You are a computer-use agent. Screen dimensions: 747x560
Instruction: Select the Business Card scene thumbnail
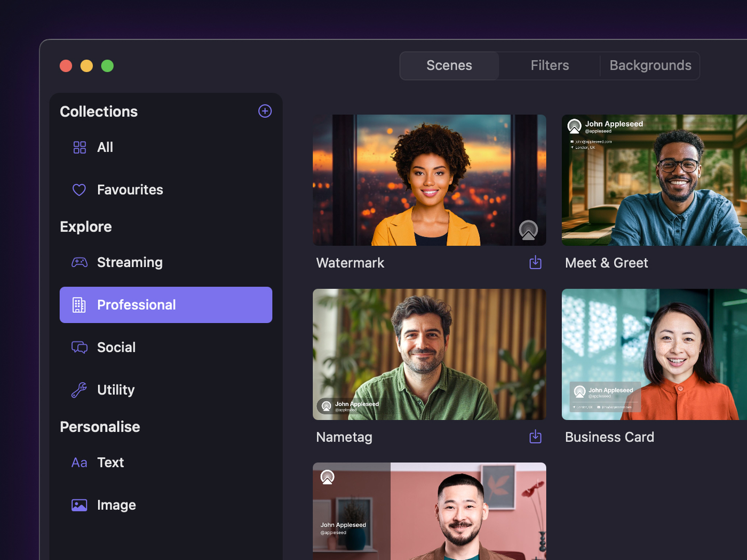click(654, 354)
